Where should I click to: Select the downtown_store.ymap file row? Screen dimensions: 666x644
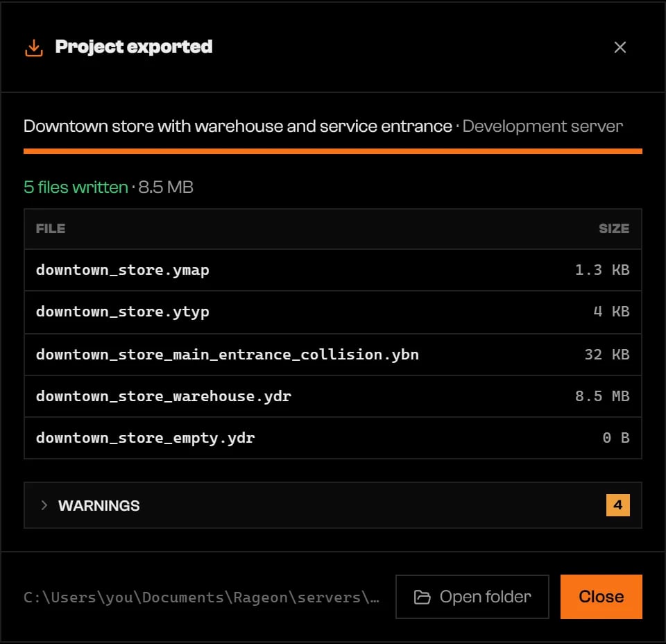(x=332, y=270)
